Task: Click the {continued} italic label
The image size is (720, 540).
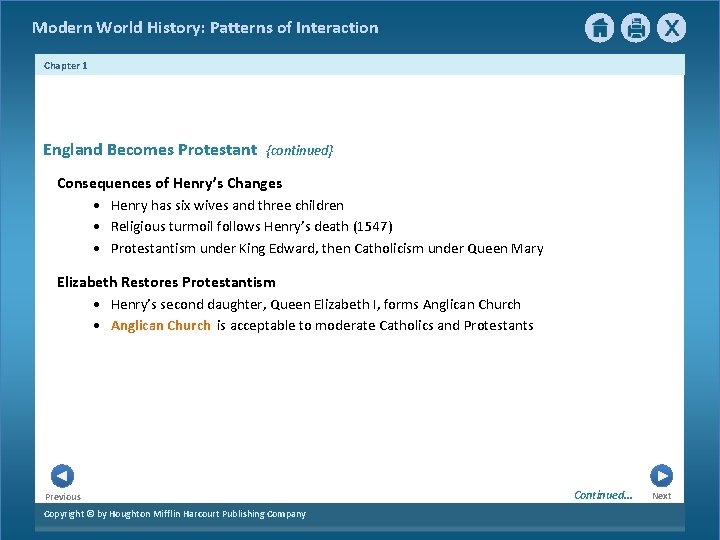Action: tap(299, 151)
